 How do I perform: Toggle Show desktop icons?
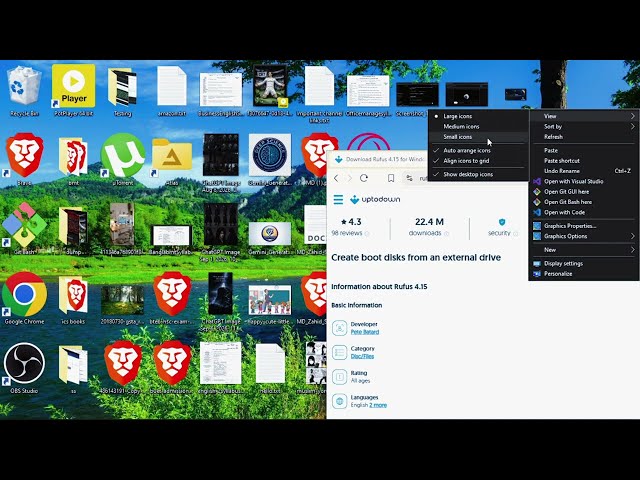(478, 174)
